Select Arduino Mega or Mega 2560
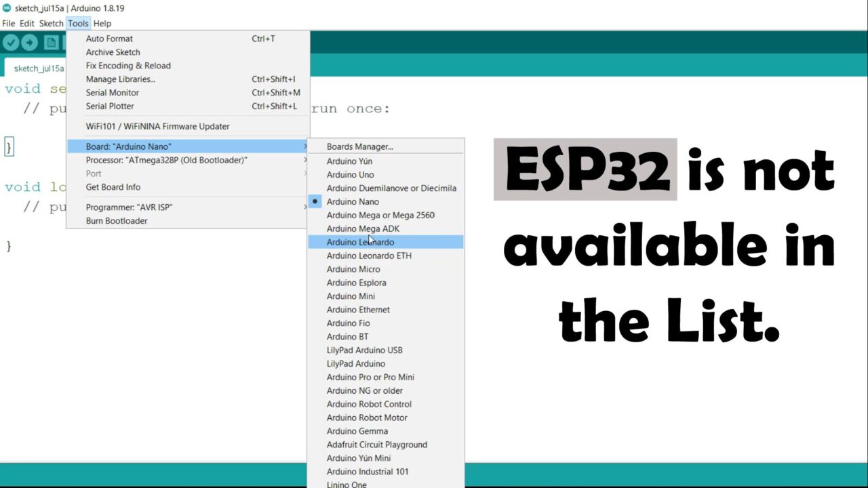The height and width of the screenshot is (488, 868). pyautogui.click(x=386, y=216)
